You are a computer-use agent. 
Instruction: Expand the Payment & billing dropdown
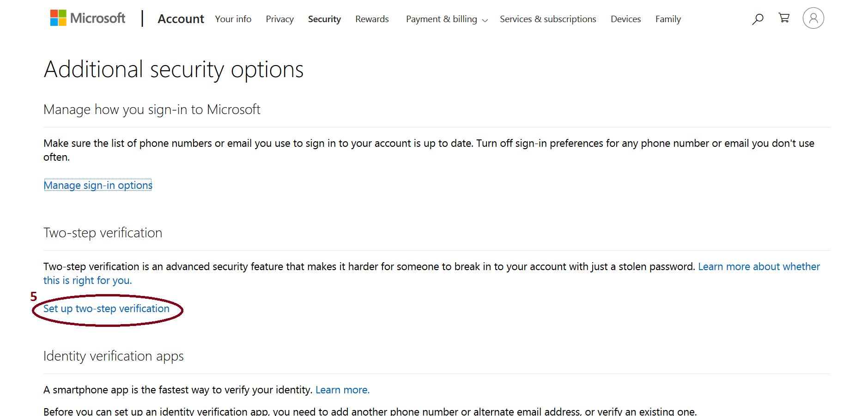pyautogui.click(x=446, y=19)
